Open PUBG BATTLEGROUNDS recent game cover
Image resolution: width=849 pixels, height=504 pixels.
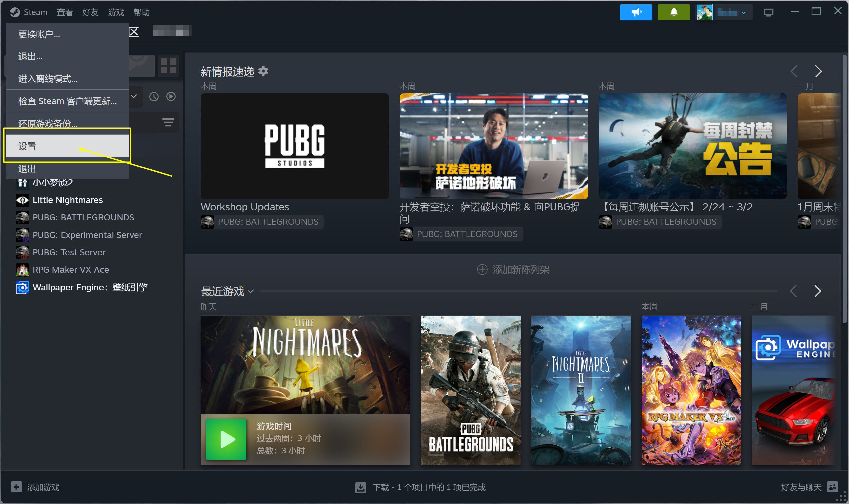471,390
